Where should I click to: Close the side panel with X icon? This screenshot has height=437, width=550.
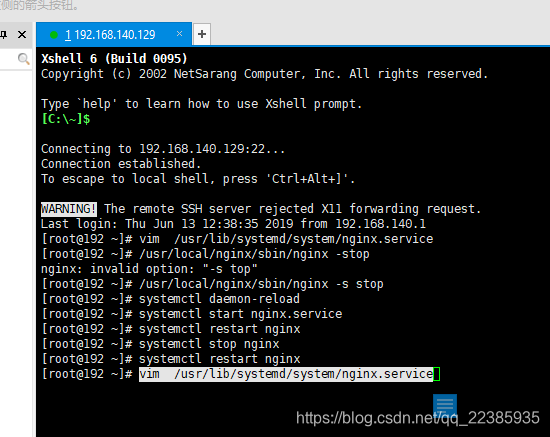[22, 35]
